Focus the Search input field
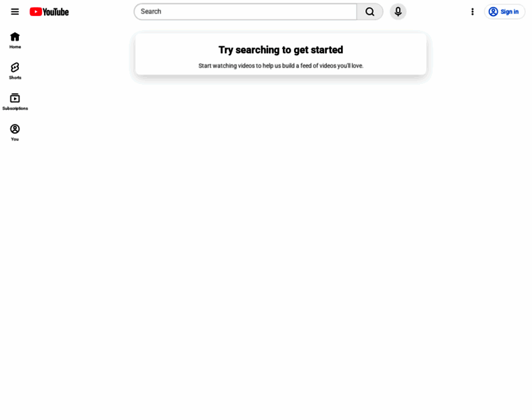Screen dimensions: 532x420 (x=246, y=12)
